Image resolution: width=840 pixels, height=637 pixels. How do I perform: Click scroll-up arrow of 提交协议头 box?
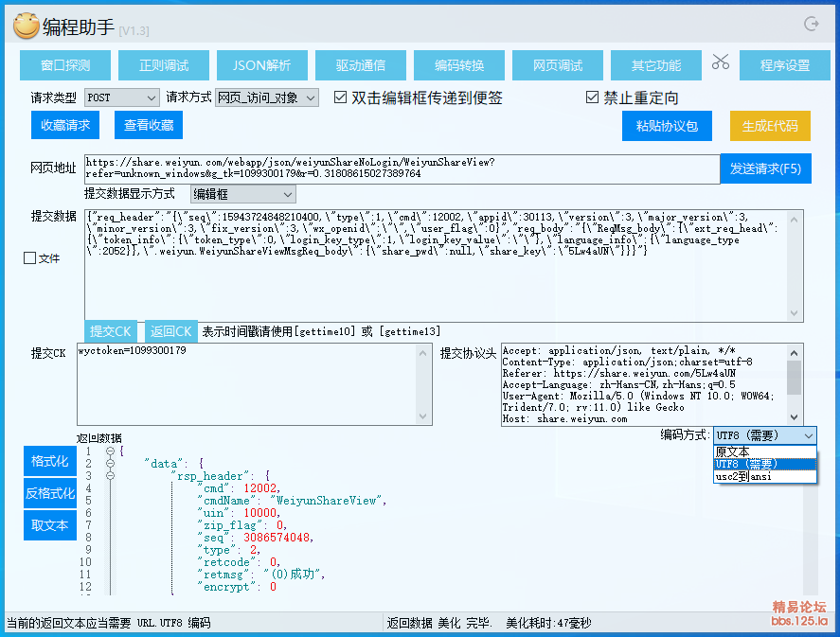point(795,352)
